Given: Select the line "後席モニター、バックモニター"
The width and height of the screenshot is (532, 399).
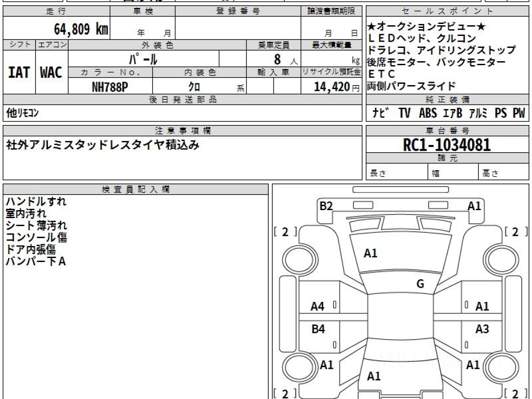Looking at the screenshot, I should (x=436, y=62).
